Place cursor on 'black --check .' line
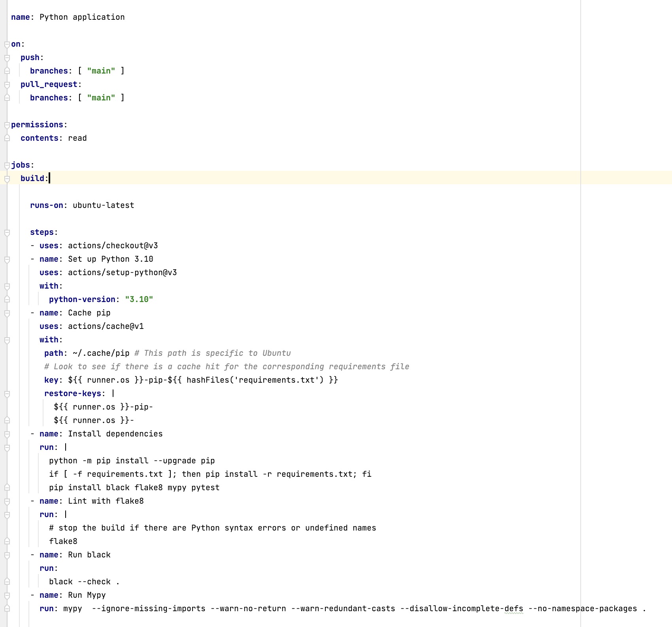The width and height of the screenshot is (672, 627). point(84,582)
